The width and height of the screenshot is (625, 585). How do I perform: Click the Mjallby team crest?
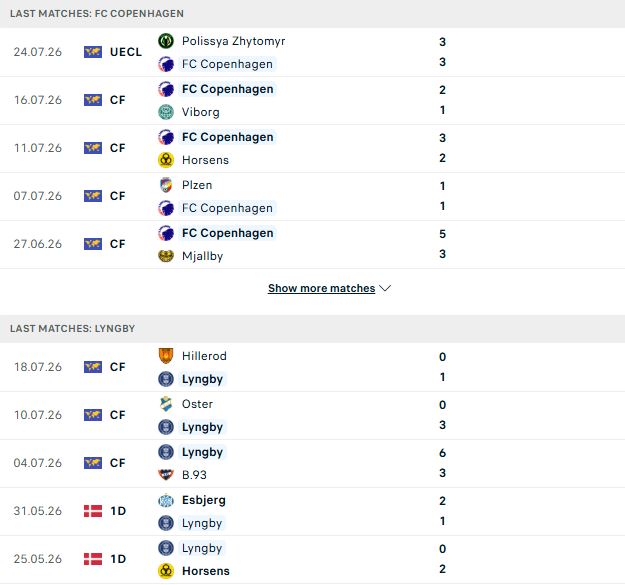click(166, 256)
